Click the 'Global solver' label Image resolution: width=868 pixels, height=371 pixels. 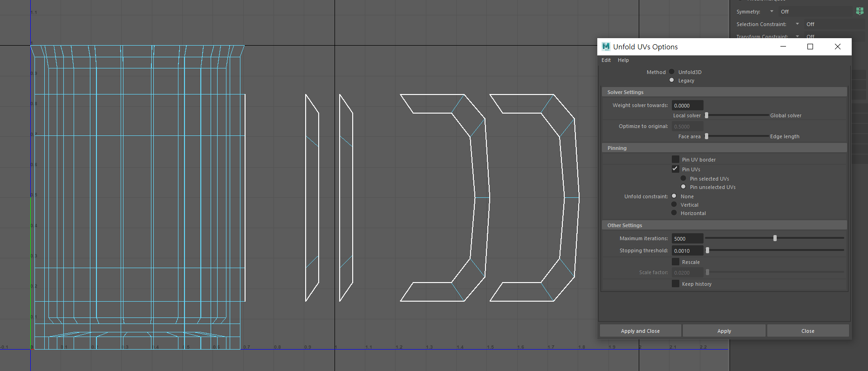click(786, 115)
